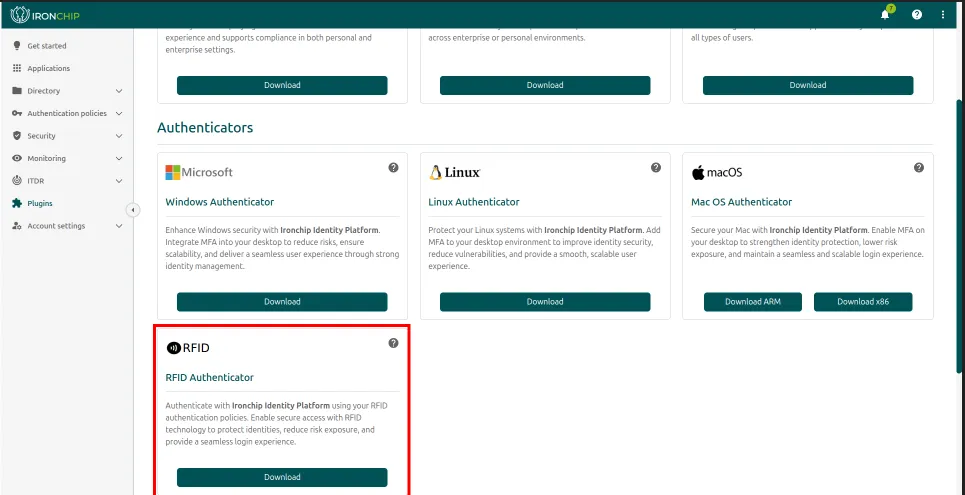
Task: Click the Security shield icon
Action: (17, 135)
